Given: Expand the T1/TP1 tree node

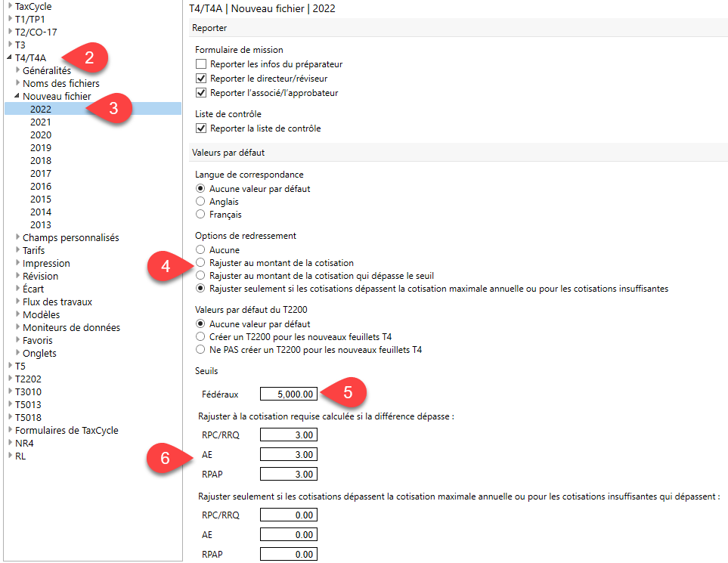Looking at the screenshot, I should coord(10,19).
